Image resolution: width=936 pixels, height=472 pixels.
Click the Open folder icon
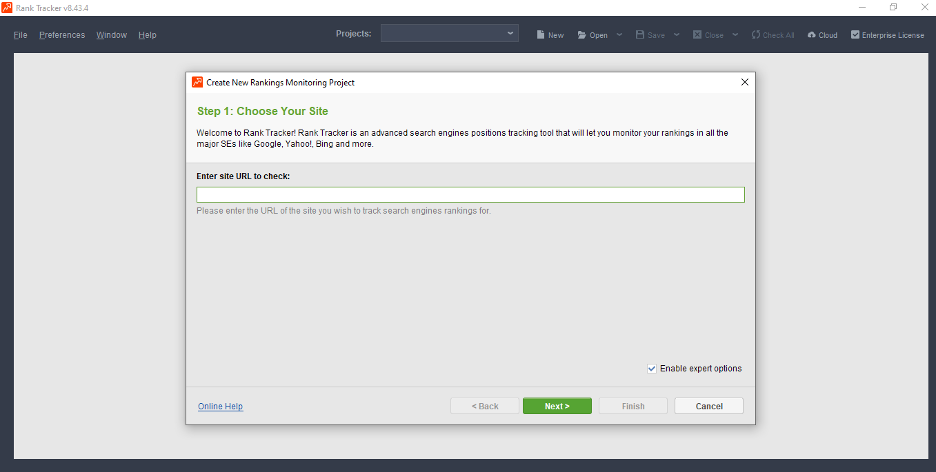[582, 35]
